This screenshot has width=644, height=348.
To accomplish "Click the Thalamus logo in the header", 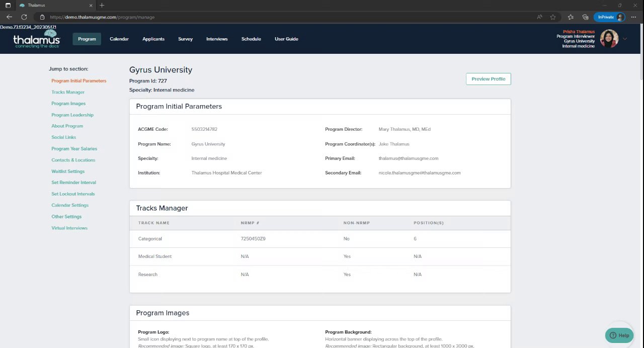I will [37, 39].
